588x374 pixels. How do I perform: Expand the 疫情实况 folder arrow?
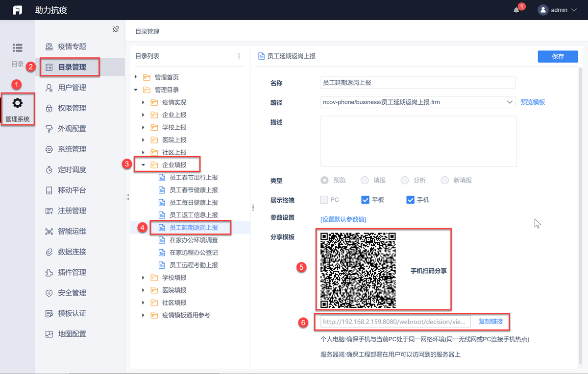coord(143,102)
